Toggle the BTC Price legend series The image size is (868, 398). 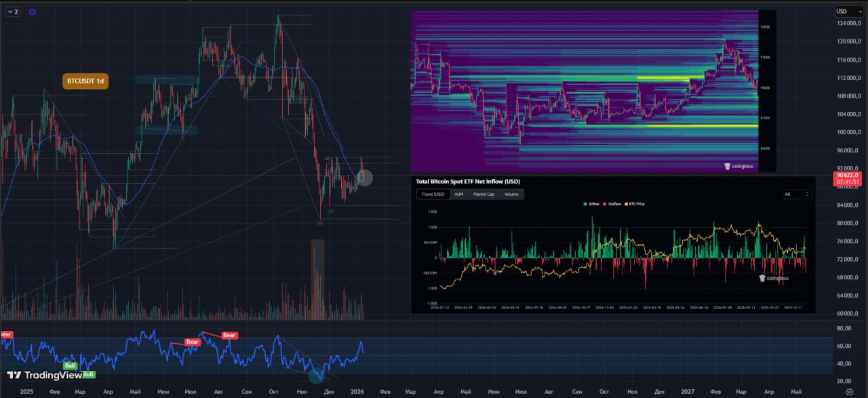(x=636, y=203)
